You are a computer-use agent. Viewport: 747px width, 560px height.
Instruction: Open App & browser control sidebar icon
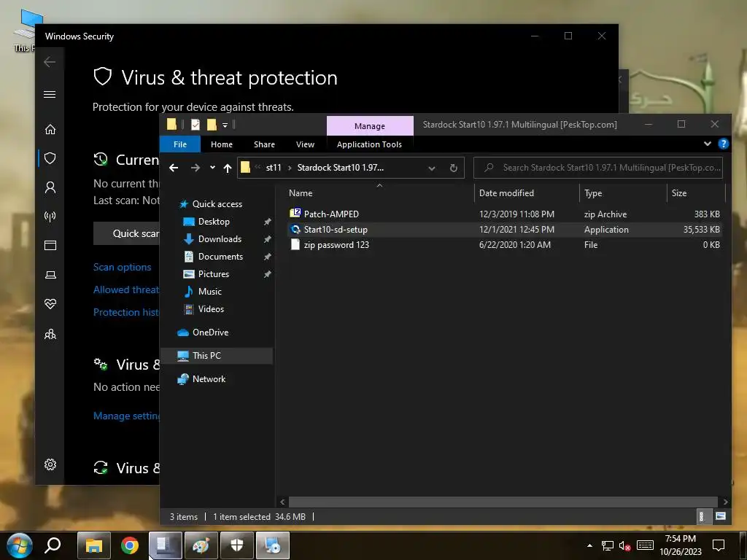50,246
